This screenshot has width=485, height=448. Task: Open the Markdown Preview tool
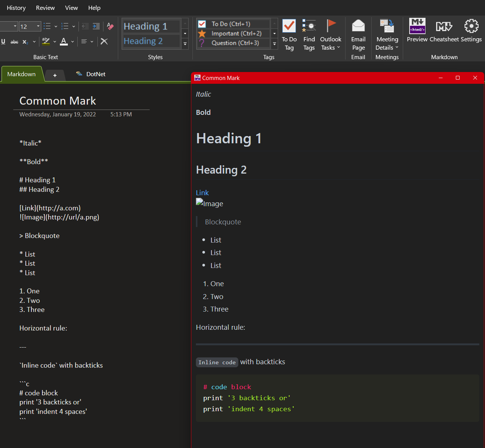(x=417, y=30)
